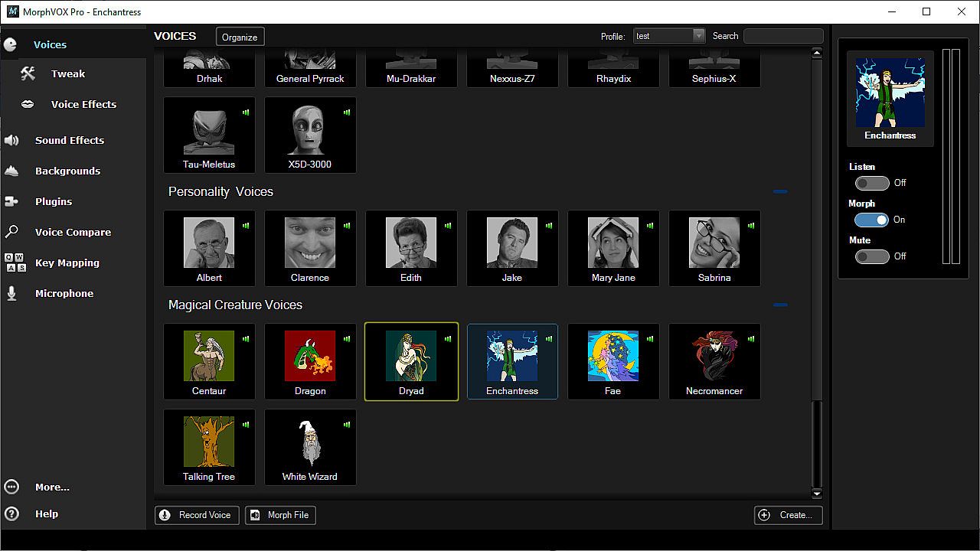Open Voice Effects in the sidebar

pos(83,104)
